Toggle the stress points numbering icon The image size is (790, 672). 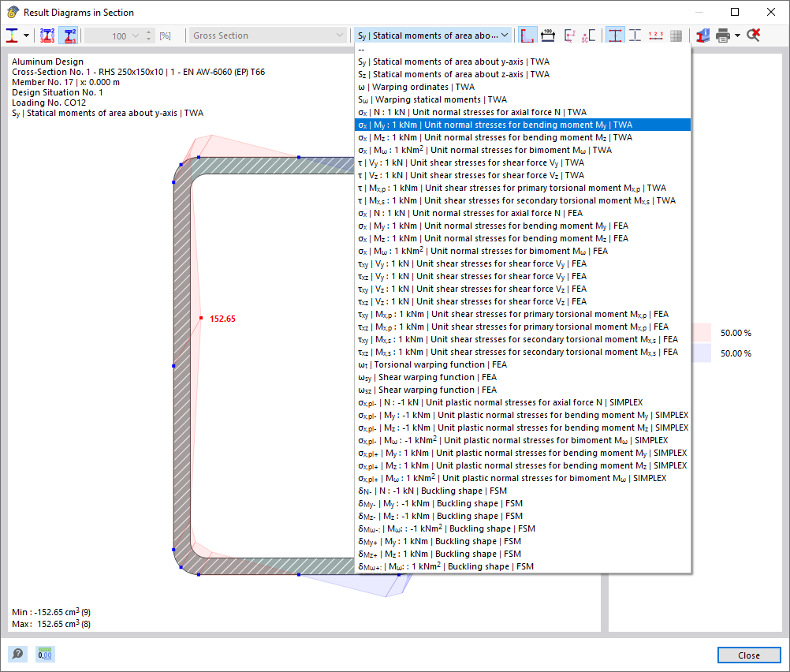click(x=47, y=35)
